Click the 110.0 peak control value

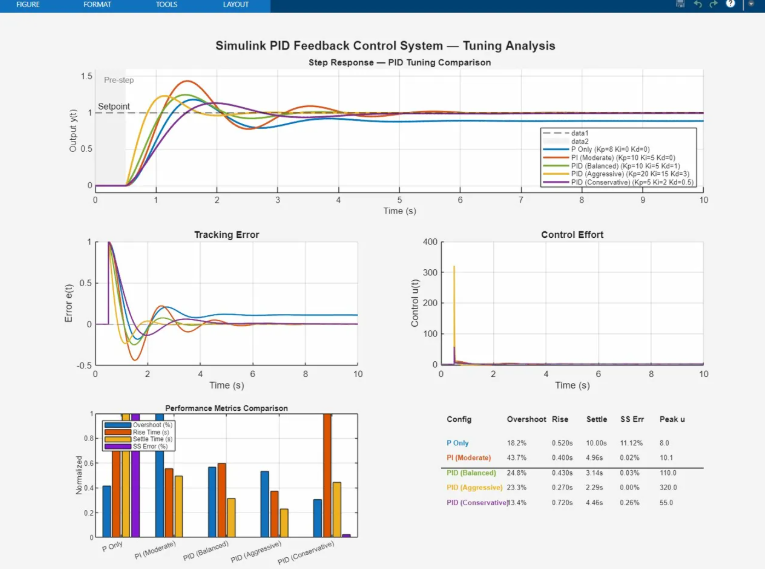coord(668,473)
